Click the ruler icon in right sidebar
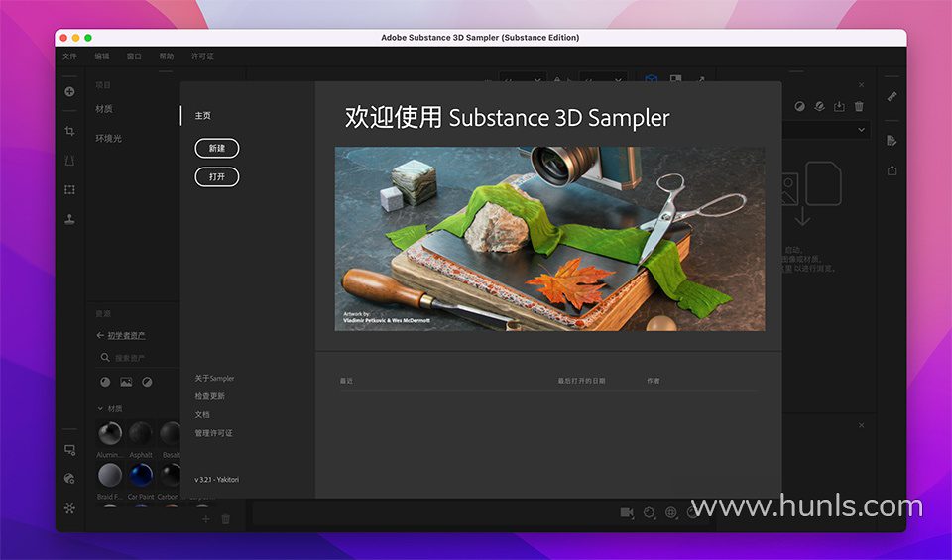Viewport: 952px width, 560px height. coord(892,96)
